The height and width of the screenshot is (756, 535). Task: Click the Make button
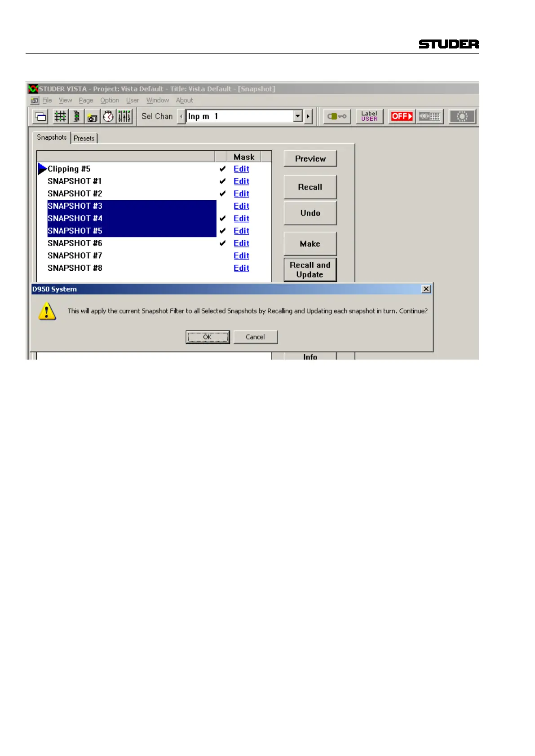[310, 244]
